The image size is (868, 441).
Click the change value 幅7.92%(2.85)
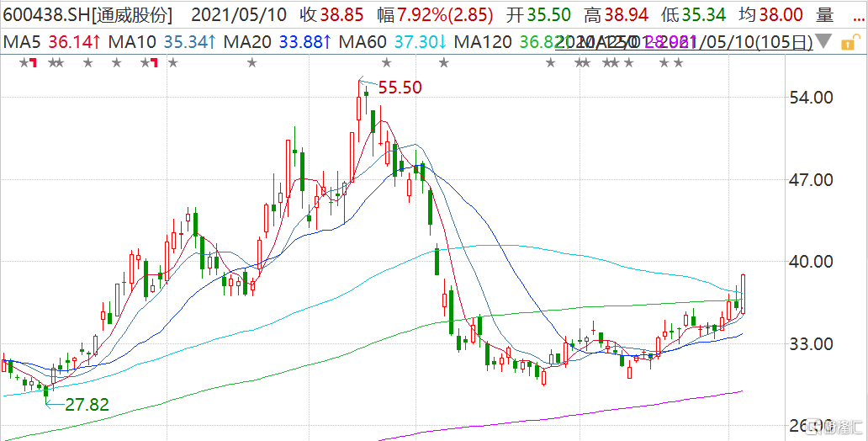tap(434, 15)
